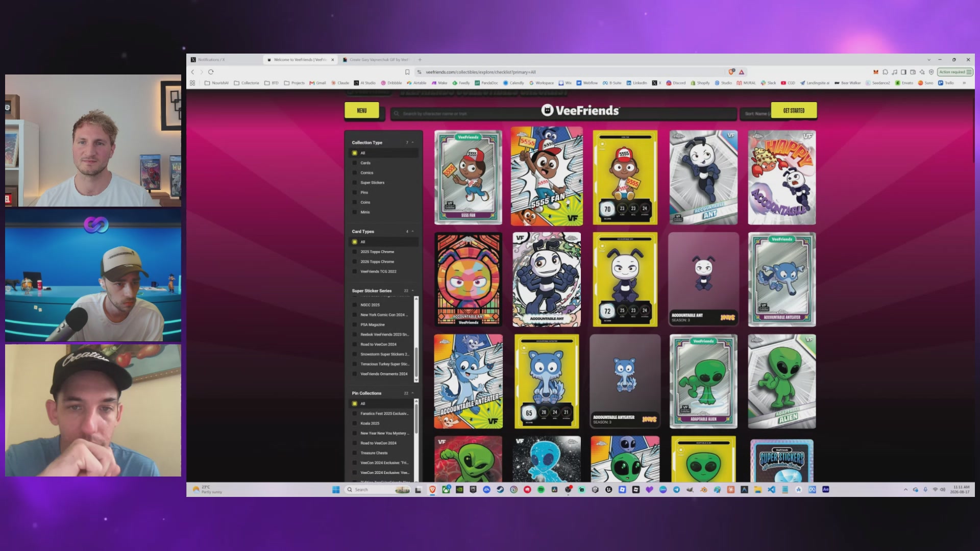Open the Sort Name dropdown
This screenshot has width=980, height=551.
coord(756,114)
